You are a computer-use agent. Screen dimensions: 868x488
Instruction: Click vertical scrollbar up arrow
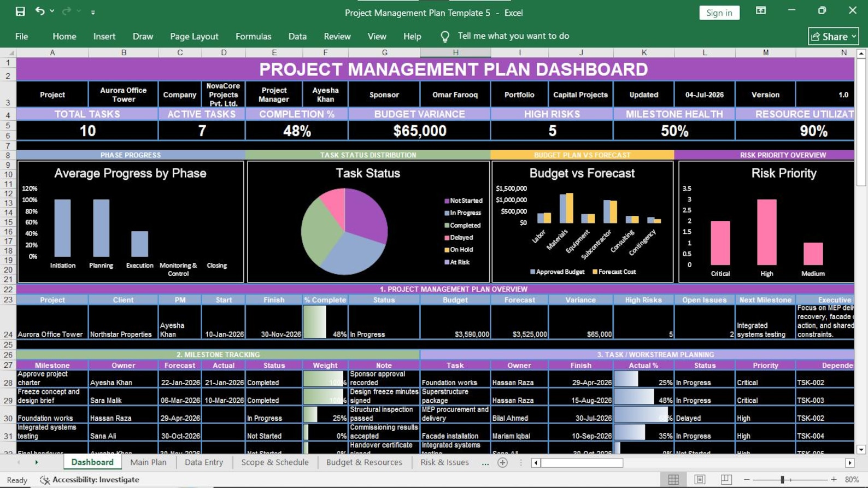pos(861,54)
